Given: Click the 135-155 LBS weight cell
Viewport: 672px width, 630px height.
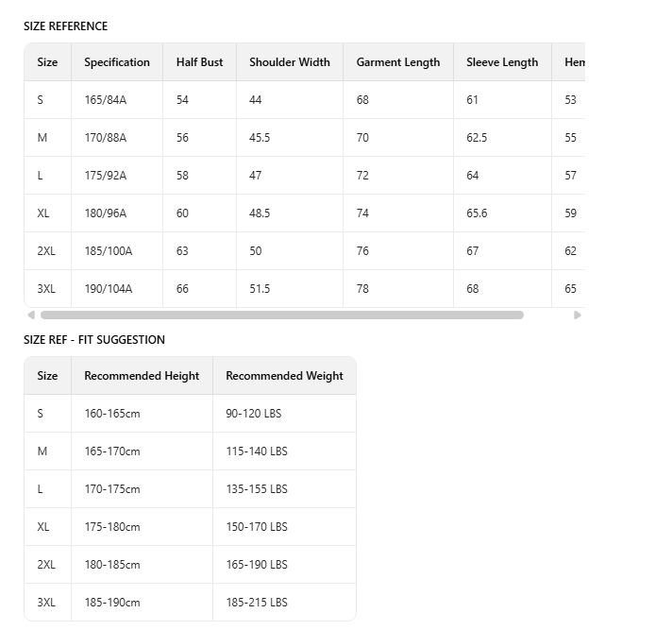Looking at the screenshot, I should pyautogui.click(x=257, y=489).
